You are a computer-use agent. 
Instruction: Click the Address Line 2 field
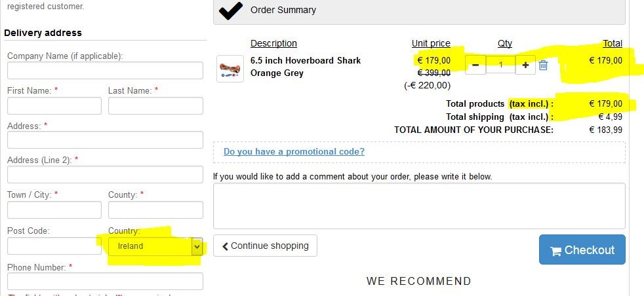click(105, 174)
